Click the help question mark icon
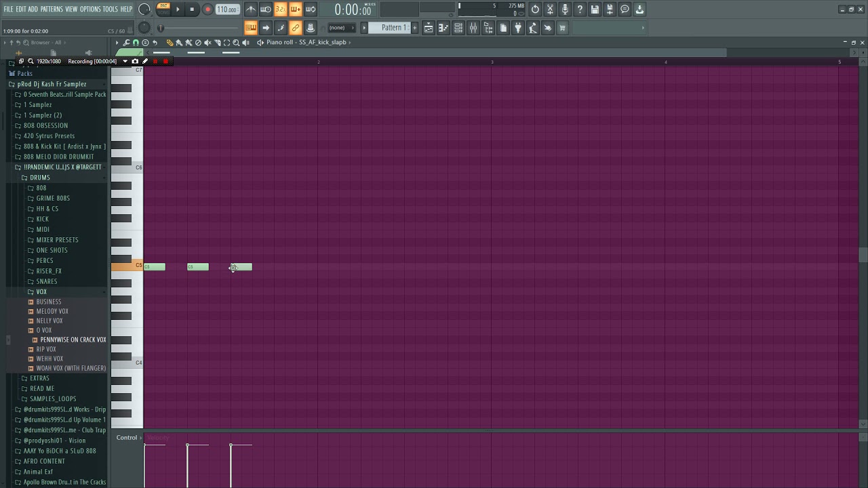Image resolution: width=868 pixels, height=488 pixels. (x=580, y=9)
